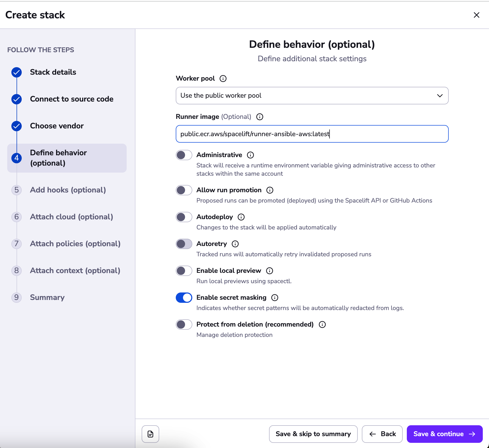This screenshot has width=489, height=448.
Task: Turn on the Autodeploy switch
Action: 184,217
